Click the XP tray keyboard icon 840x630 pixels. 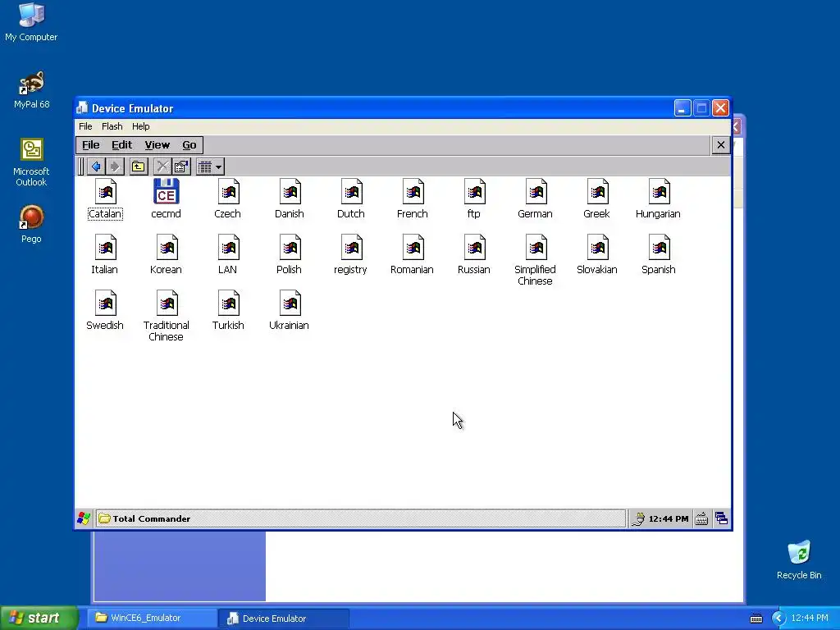[756, 619]
